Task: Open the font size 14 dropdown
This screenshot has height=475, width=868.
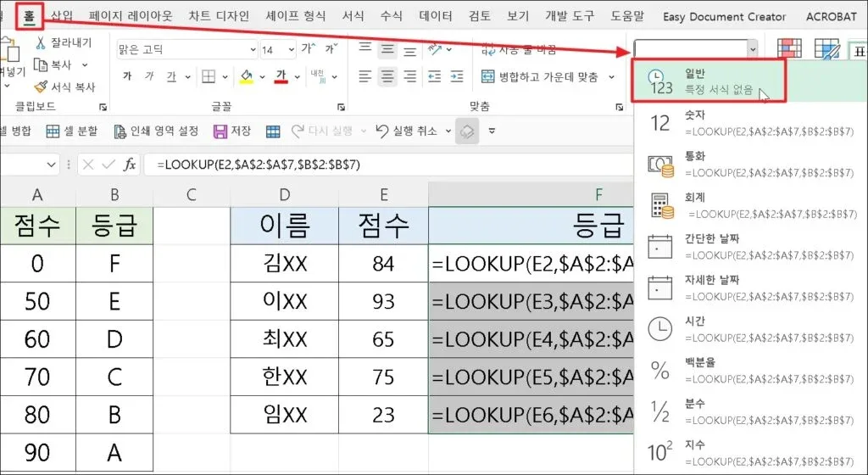Action: pos(292,50)
